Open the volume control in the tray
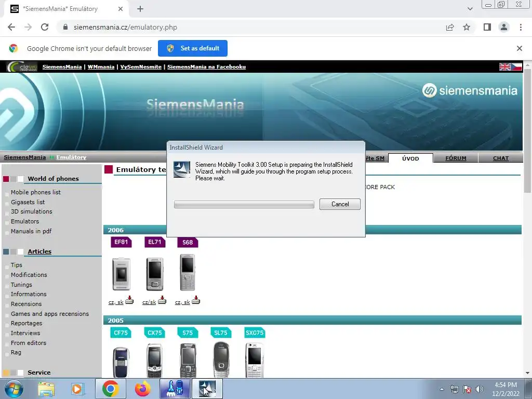The image size is (532, 399). (x=479, y=389)
